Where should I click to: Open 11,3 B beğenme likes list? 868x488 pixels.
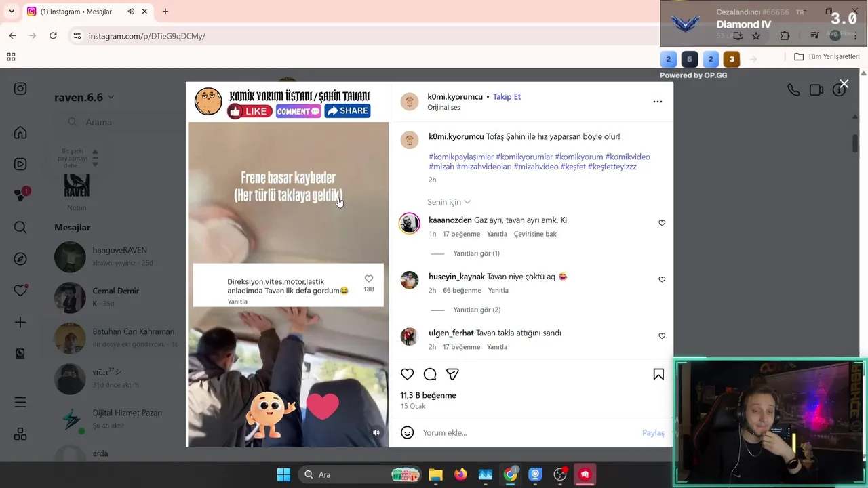point(428,395)
